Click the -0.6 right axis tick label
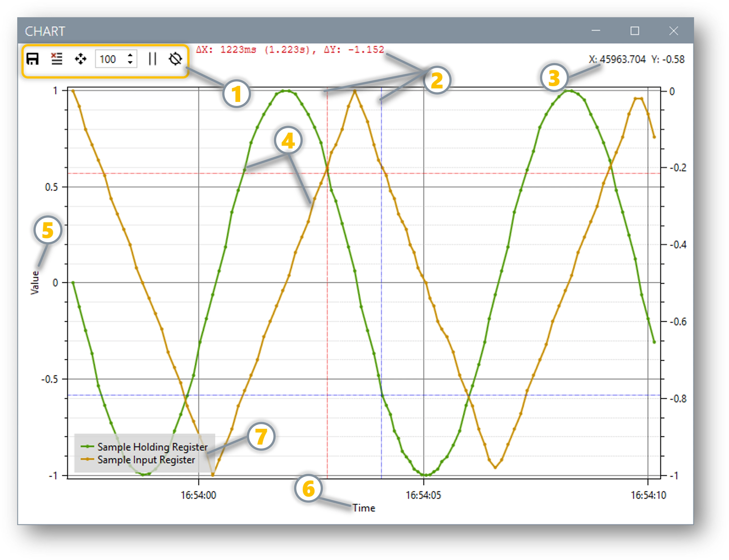Image resolution: width=729 pixels, height=560 pixels. tap(678, 322)
